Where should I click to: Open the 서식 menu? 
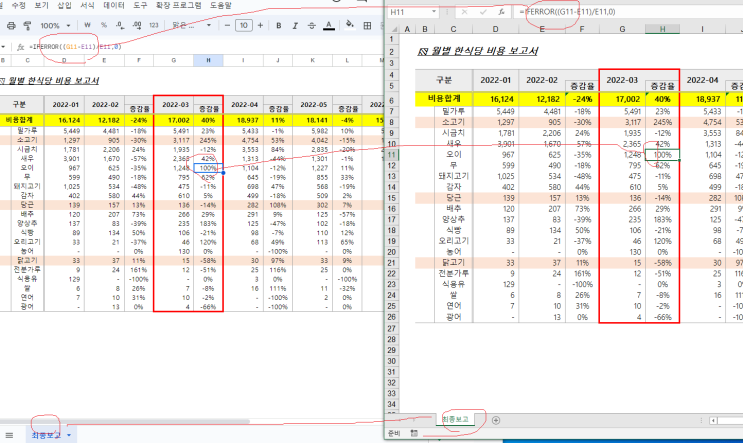(87, 5)
